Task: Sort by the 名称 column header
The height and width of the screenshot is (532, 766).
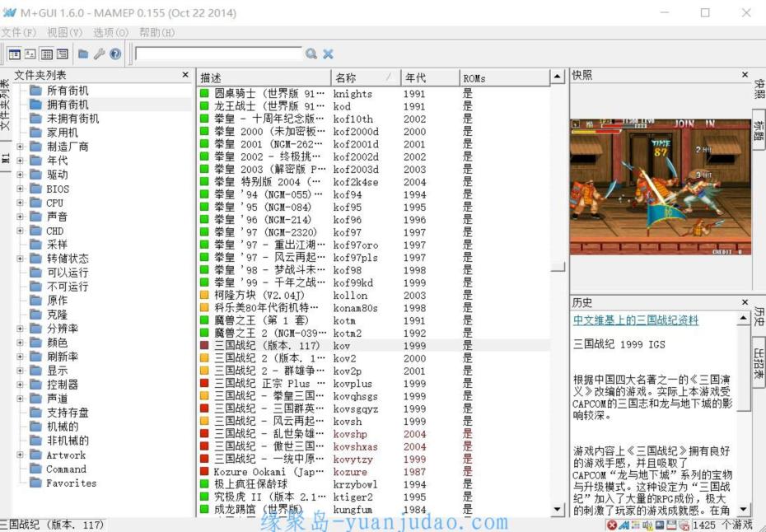Action: click(366, 77)
